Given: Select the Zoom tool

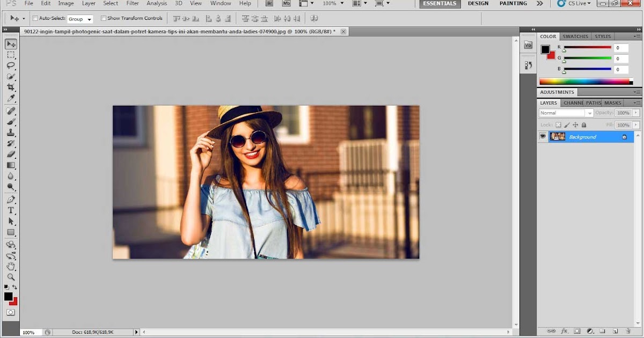Looking at the screenshot, I should (11, 277).
